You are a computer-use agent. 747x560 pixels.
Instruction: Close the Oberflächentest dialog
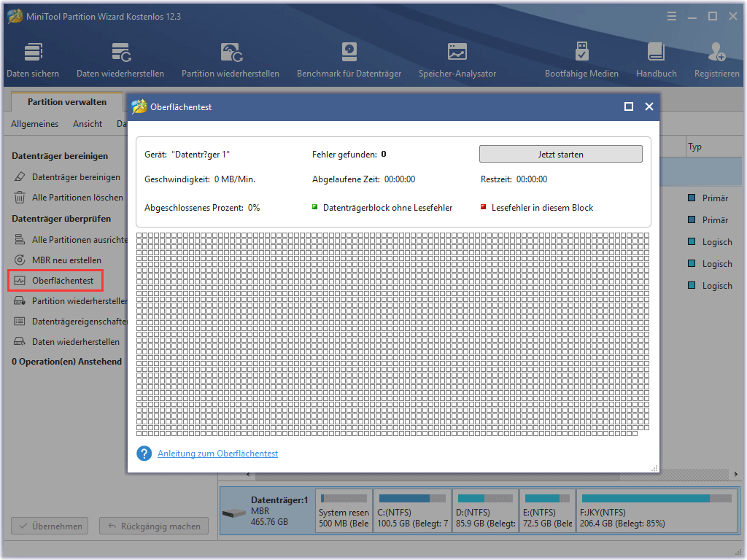coord(649,106)
